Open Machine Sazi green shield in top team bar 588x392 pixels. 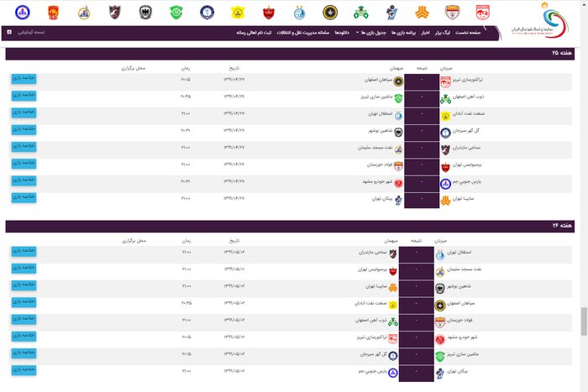(x=176, y=13)
